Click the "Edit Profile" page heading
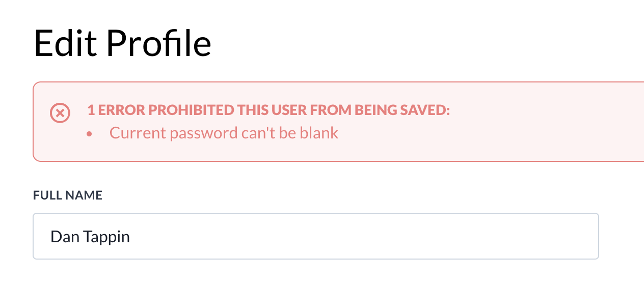Screen dimensions: 644x284 122,43
